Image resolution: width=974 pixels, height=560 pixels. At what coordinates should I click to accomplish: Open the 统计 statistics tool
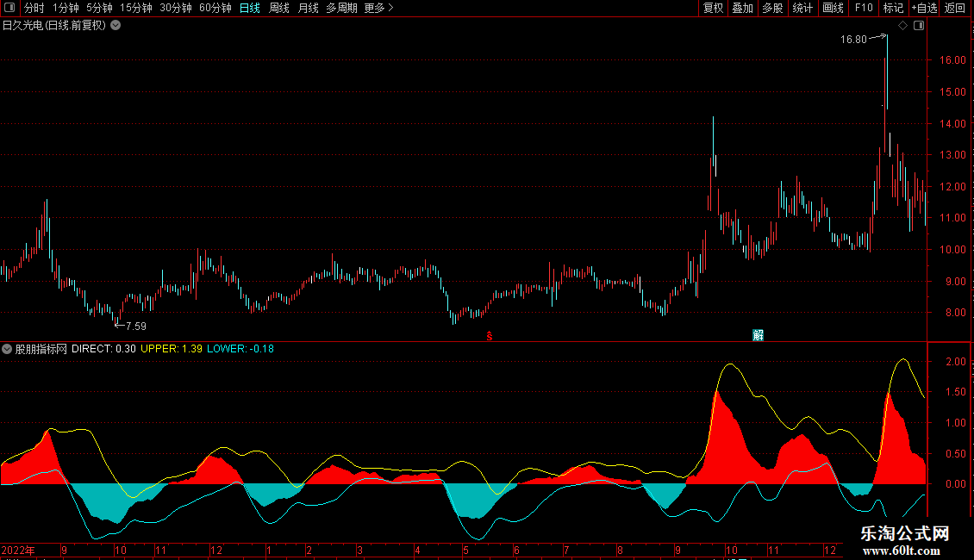(802, 8)
